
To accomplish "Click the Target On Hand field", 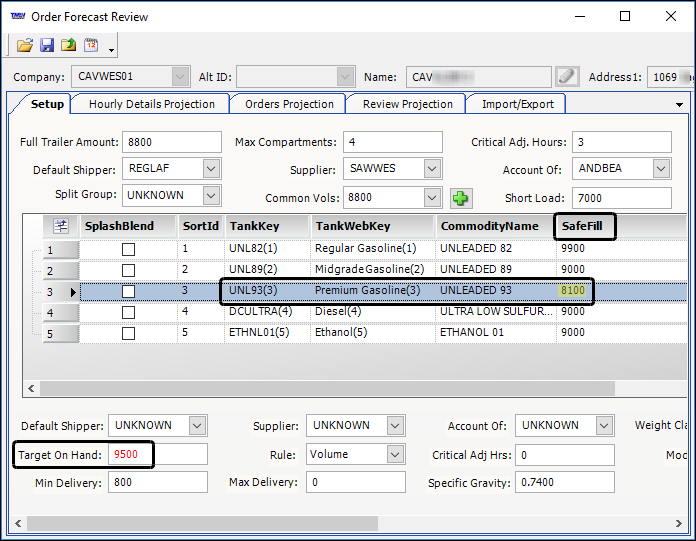I will [x=157, y=455].
